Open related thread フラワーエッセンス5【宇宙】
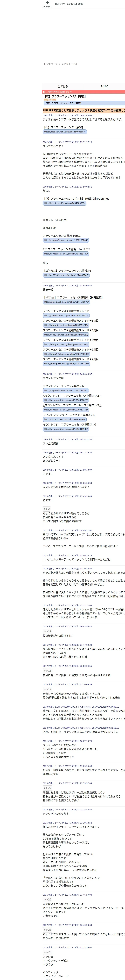 84,103
